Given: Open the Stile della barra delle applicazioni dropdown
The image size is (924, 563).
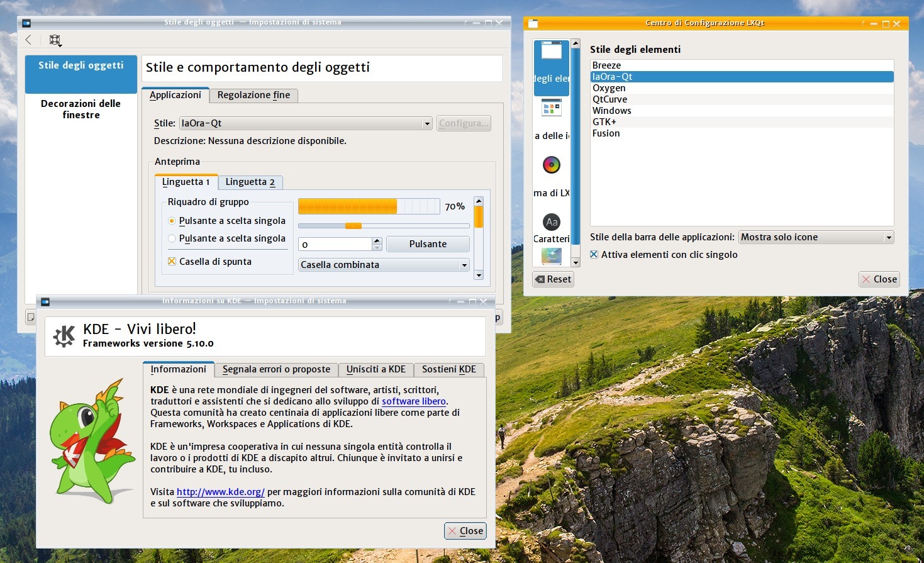Looking at the screenshot, I should [816, 237].
